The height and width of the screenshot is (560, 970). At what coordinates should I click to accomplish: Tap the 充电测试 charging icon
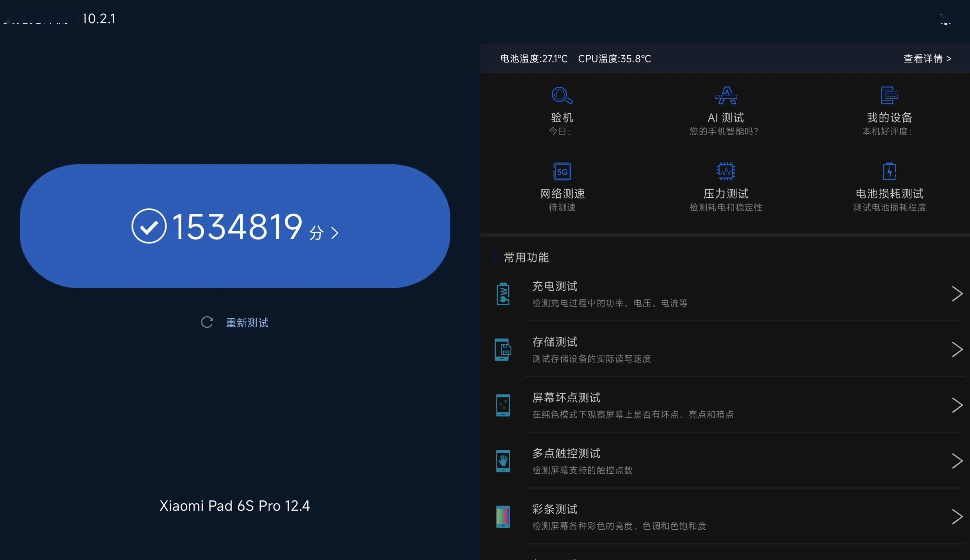tap(503, 294)
